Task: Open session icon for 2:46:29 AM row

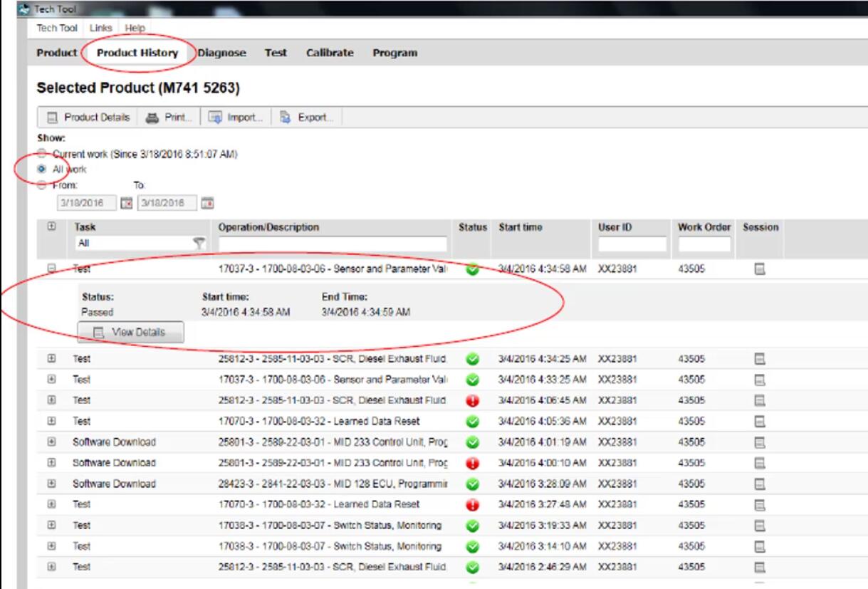Action: 760,567
